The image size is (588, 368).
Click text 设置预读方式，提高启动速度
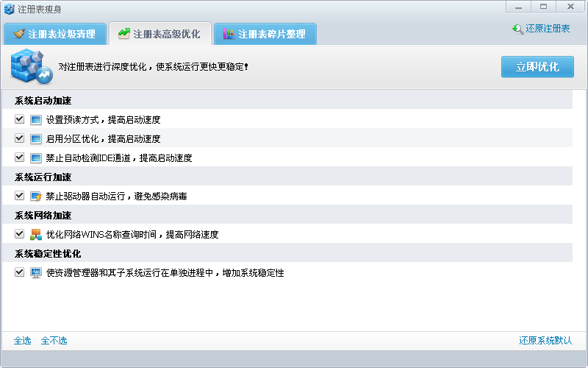(103, 120)
